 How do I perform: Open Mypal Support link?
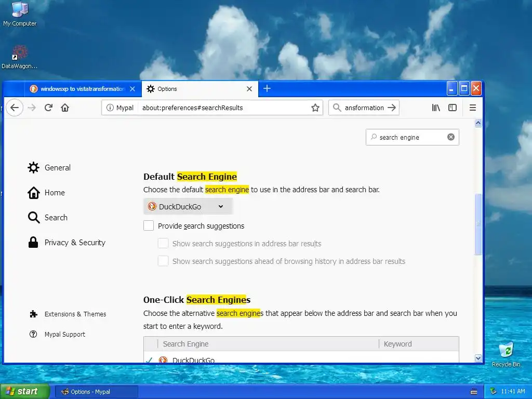coord(57,334)
